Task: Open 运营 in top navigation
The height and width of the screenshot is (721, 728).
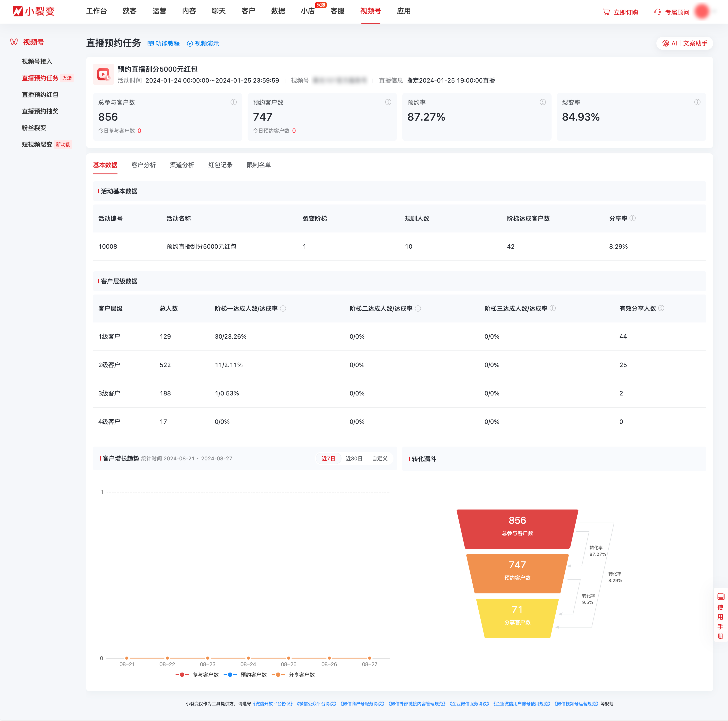Action: [x=159, y=11]
